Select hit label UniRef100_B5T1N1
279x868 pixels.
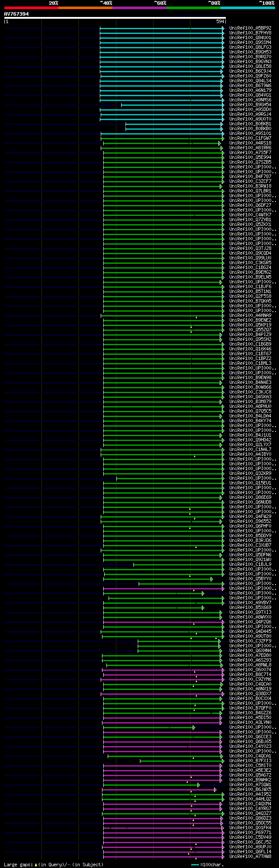point(250,292)
